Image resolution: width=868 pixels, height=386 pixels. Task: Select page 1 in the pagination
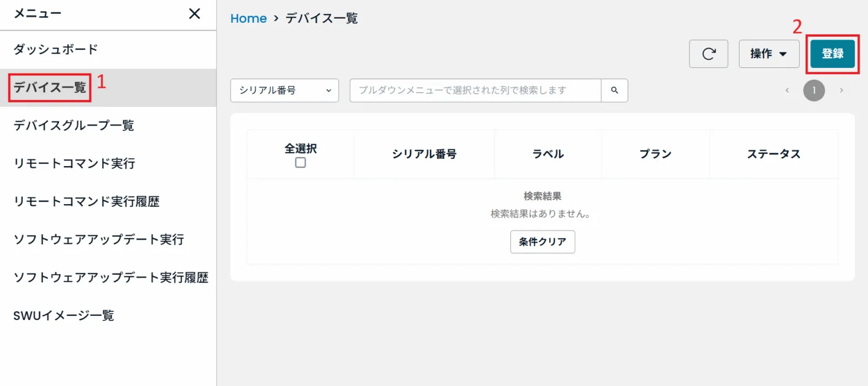click(814, 90)
